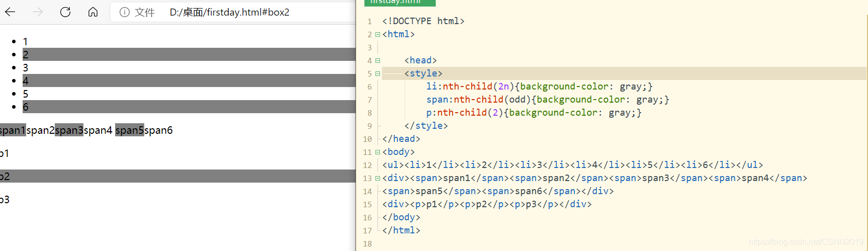Place cursor on span:nth-child(odd) rule
Image resolution: width=868 pixels, height=251 pixels.
548,100
